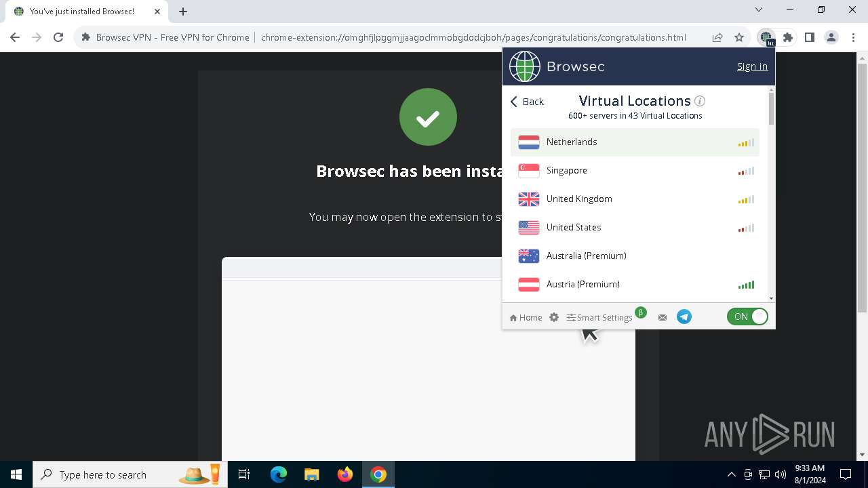868x488 pixels.
Task: Go back using the Back arrow button
Action: (x=527, y=102)
